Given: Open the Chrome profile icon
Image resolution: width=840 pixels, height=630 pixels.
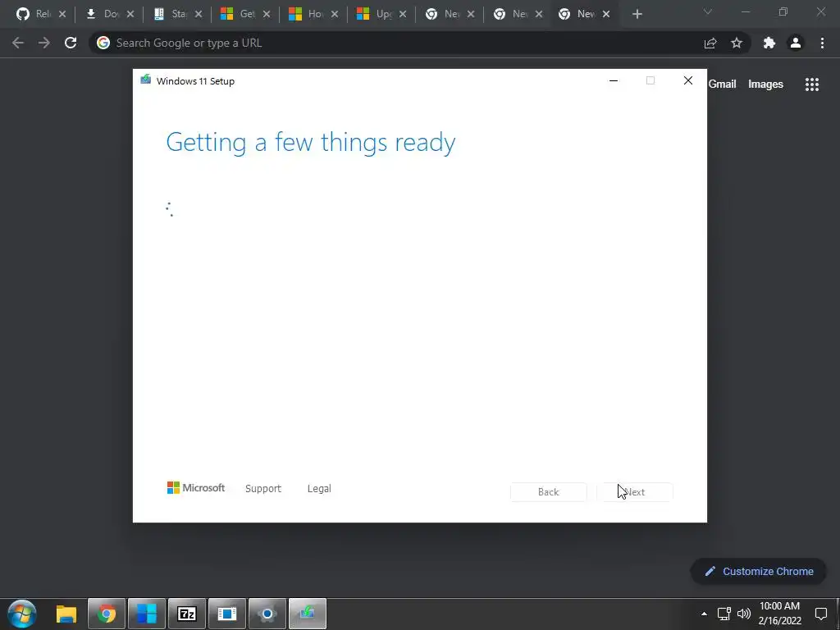Looking at the screenshot, I should coord(796,43).
